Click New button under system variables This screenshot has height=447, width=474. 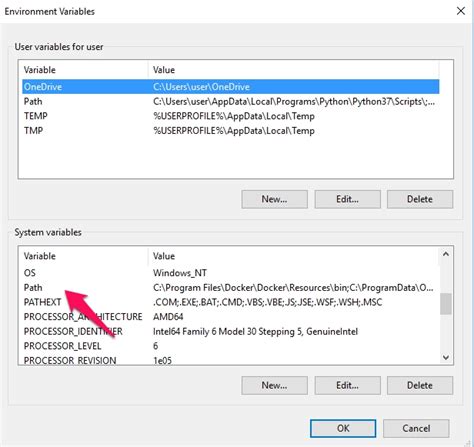[274, 385]
